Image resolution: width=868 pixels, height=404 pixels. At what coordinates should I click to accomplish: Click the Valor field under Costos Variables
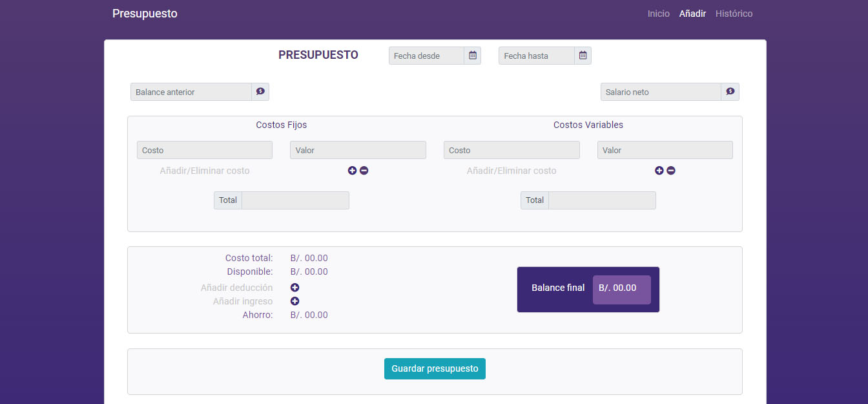(x=665, y=150)
